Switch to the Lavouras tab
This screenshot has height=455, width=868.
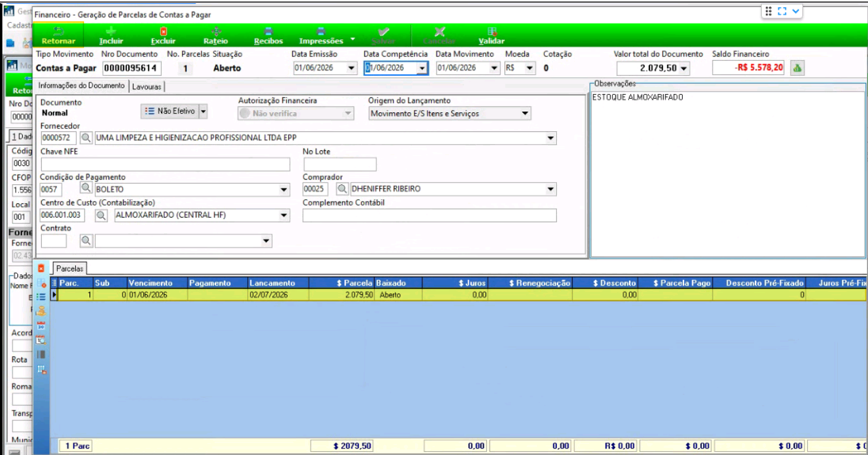click(x=147, y=87)
